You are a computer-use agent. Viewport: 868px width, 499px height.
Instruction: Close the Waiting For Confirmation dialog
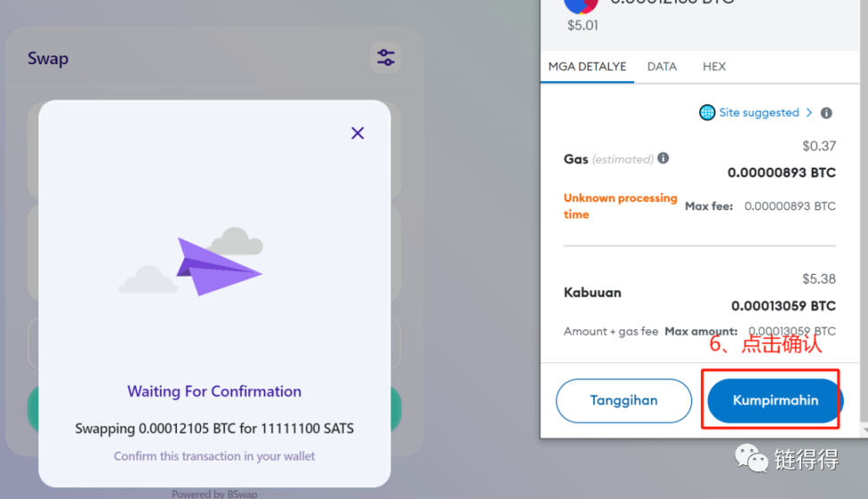pos(357,133)
